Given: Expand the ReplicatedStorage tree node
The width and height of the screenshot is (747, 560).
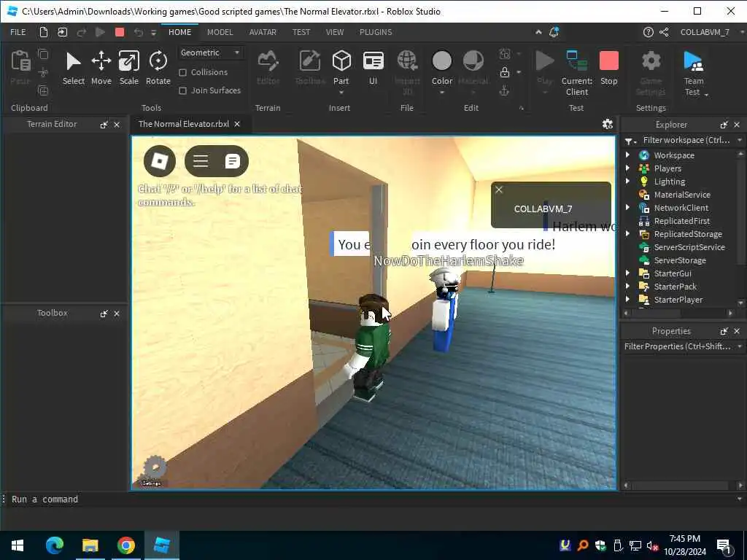Looking at the screenshot, I should coord(628,233).
